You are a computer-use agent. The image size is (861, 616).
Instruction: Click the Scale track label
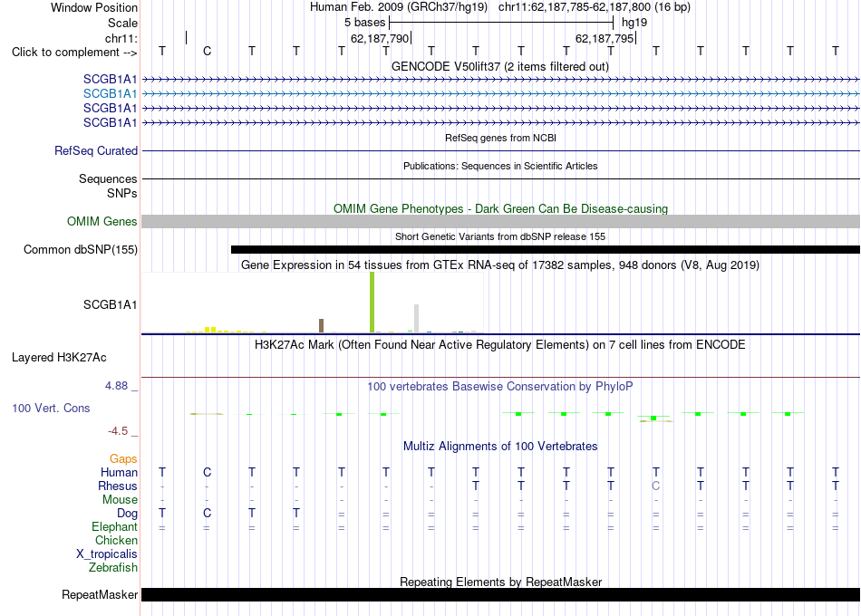(122, 23)
